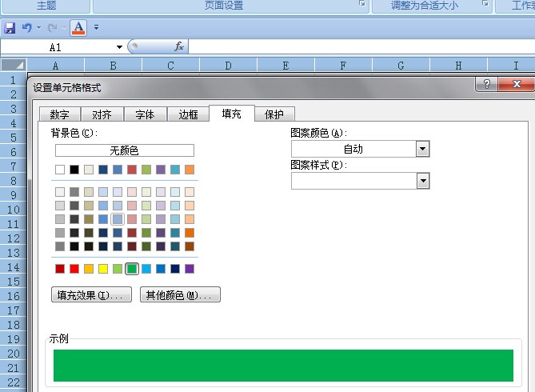Click the Undo arrow icon
Image resolution: width=535 pixels, height=392 pixels.
point(27,28)
